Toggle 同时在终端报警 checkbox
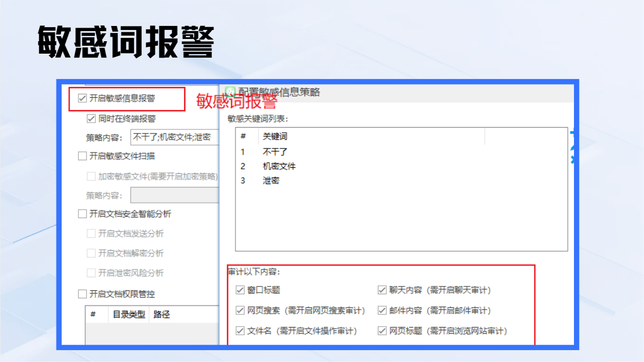Viewport: 644px width, 362px height. [x=91, y=119]
